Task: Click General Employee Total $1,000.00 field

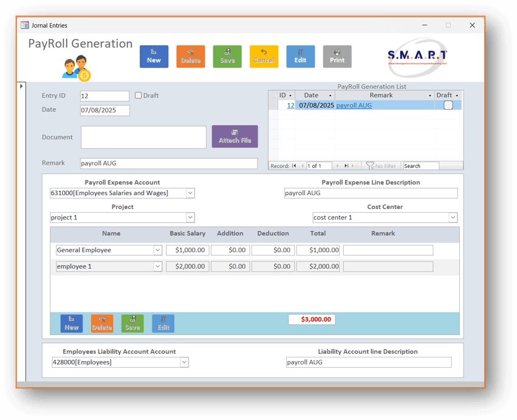Action: coord(318,250)
